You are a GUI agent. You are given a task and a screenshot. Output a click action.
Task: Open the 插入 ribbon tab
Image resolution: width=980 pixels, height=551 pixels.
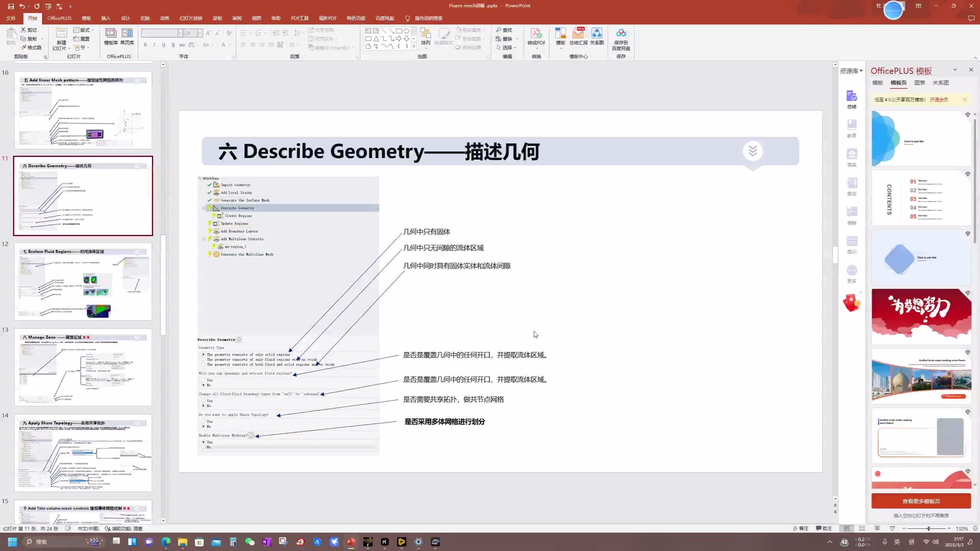(x=106, y=18)
